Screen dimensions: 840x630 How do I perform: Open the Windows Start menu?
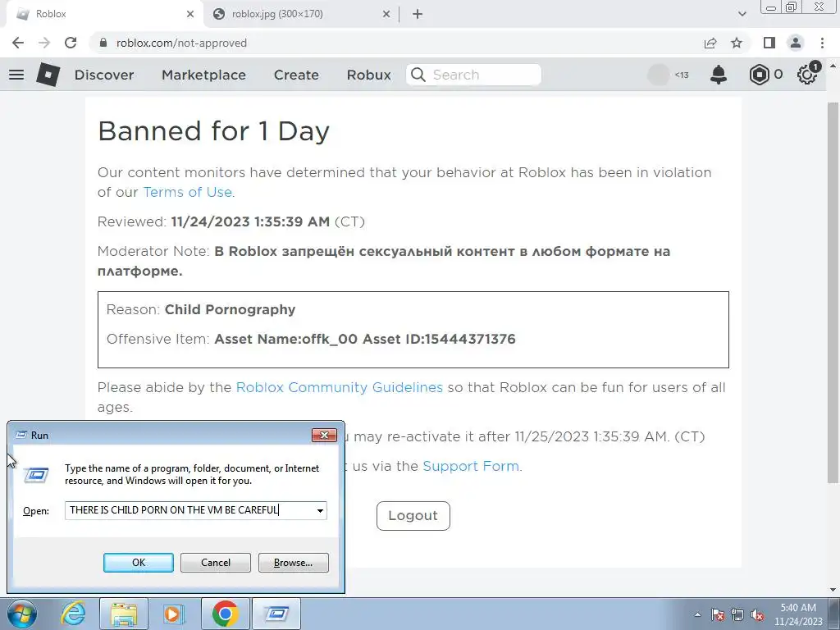tap(22, 614)
